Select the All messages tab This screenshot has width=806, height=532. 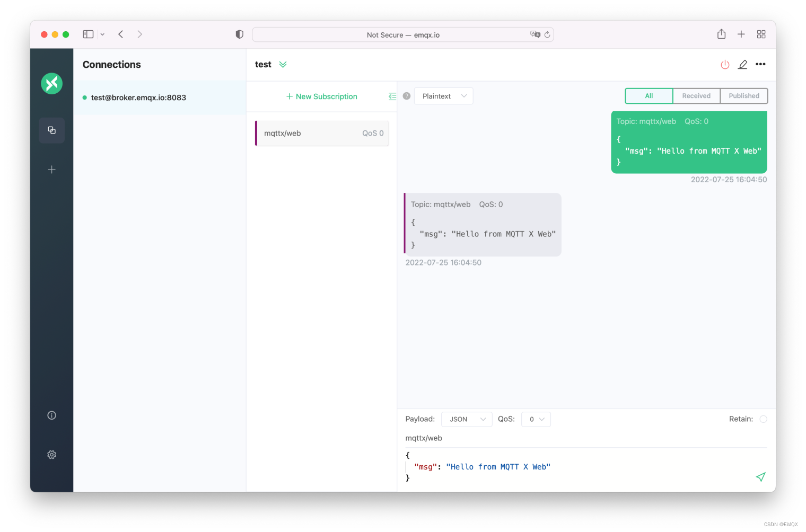point(649,96)
